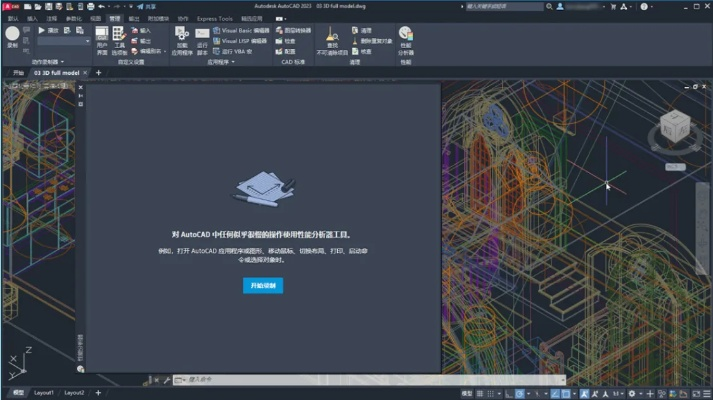Toggle object snap tracking in status bar
The width and height of the screenshot is (713, 400).
[x=555, y=394]
